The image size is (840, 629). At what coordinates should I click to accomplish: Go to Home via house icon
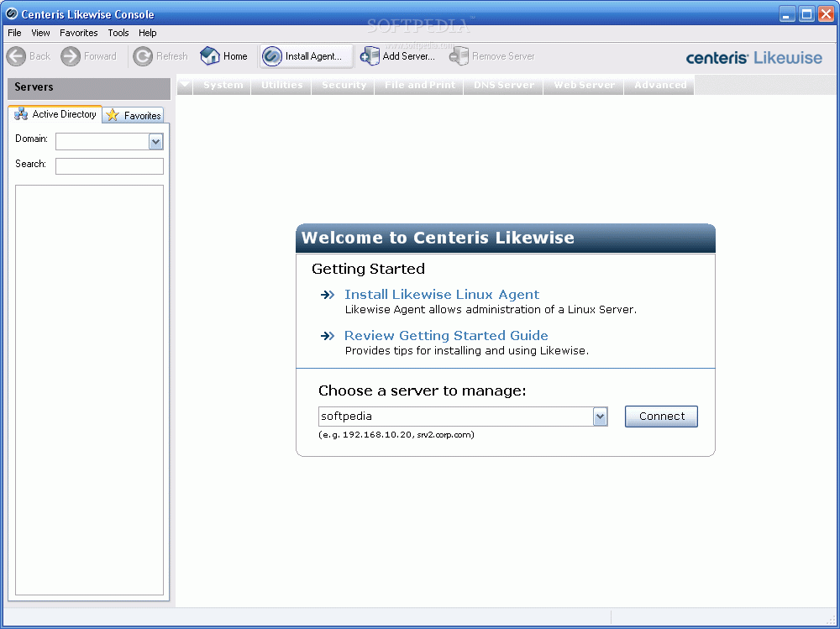(x=210, y=55)
